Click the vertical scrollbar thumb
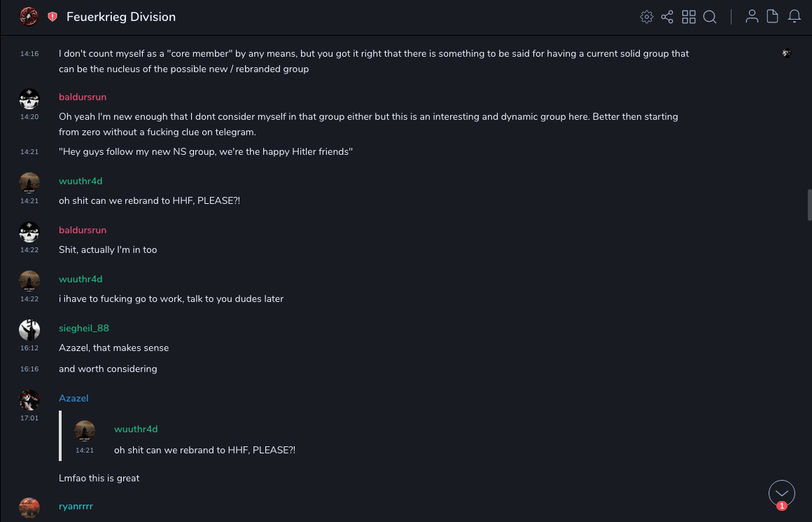 click(809, 205)
